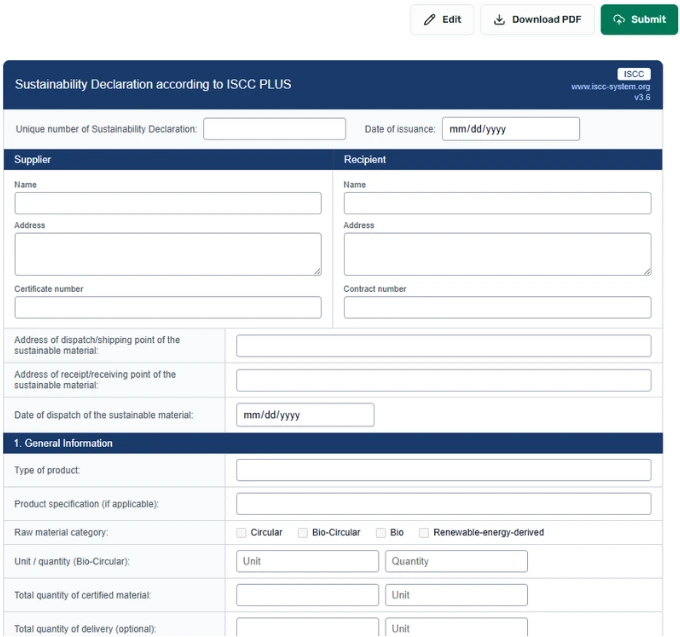
Task: Click the Recipient Name field
Action: 497,203
